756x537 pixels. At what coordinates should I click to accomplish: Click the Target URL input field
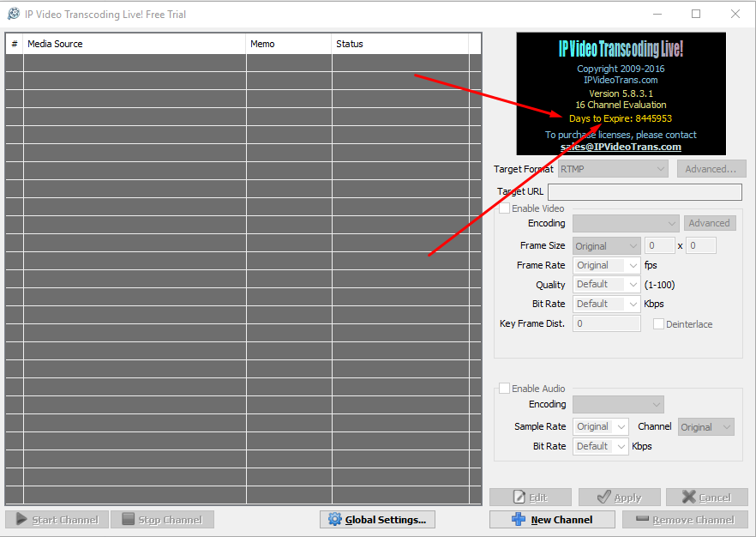coord(645,191)
